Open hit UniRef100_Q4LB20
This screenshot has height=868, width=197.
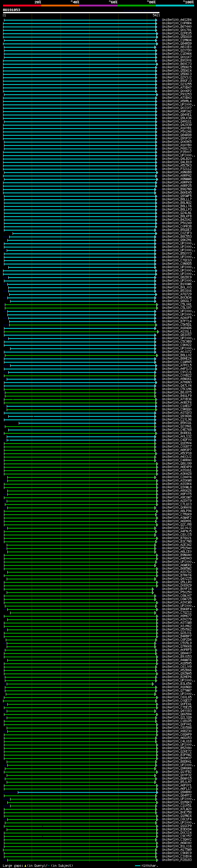[x=176, y=159]
